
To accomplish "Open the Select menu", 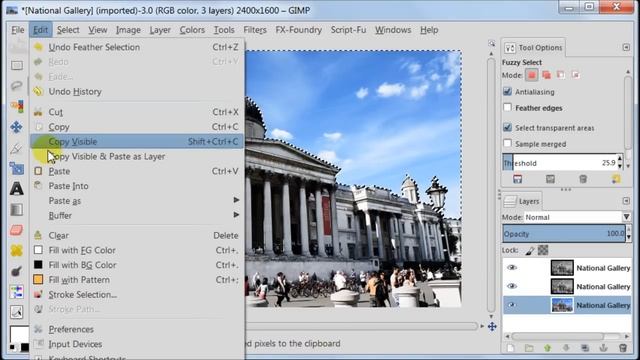I will tap(68, 30).
